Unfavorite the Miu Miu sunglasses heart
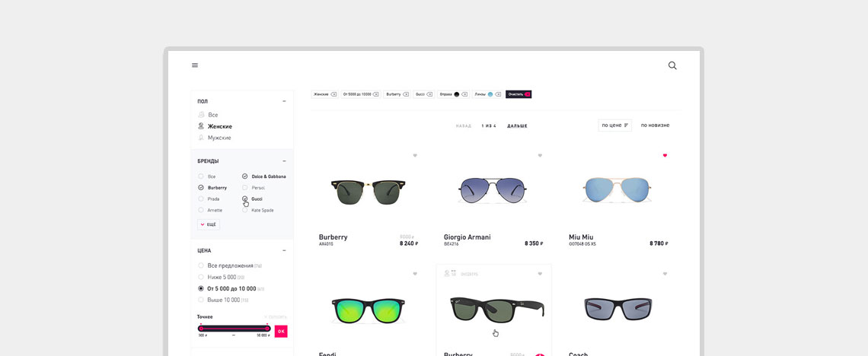 pyautogui.click(x=665, y=155)
